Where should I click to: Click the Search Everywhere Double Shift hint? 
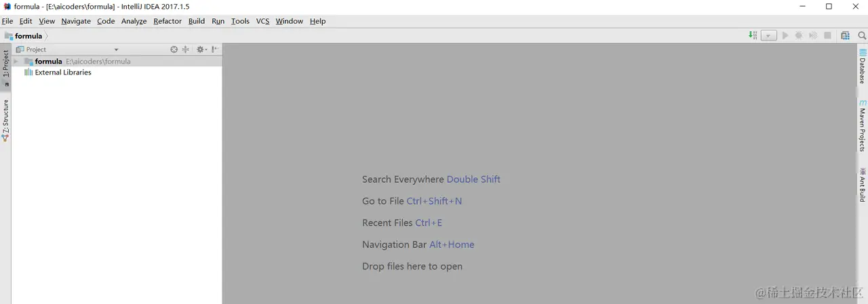431,179
